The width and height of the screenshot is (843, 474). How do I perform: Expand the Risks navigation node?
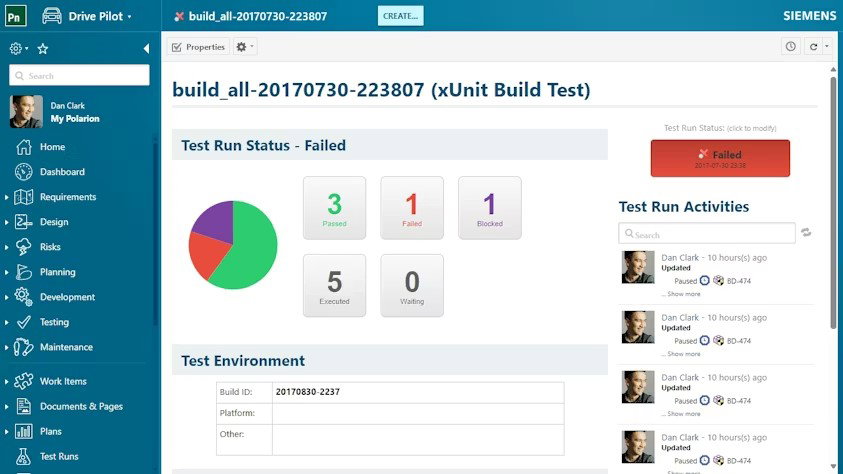tap(6, 247)
